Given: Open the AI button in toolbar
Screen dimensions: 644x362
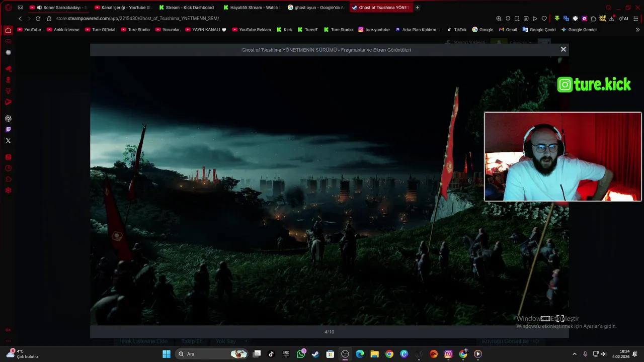Looking at the screenshot, I should (x=623, y=19).
